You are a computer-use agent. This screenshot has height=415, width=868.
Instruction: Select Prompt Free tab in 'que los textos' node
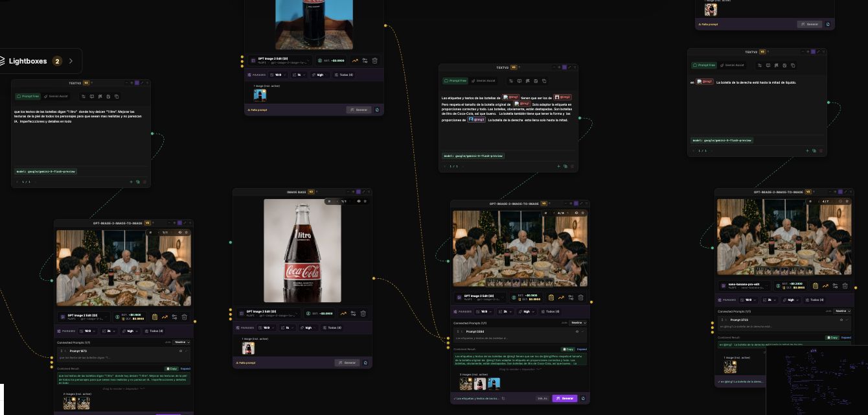coord(28,96)
